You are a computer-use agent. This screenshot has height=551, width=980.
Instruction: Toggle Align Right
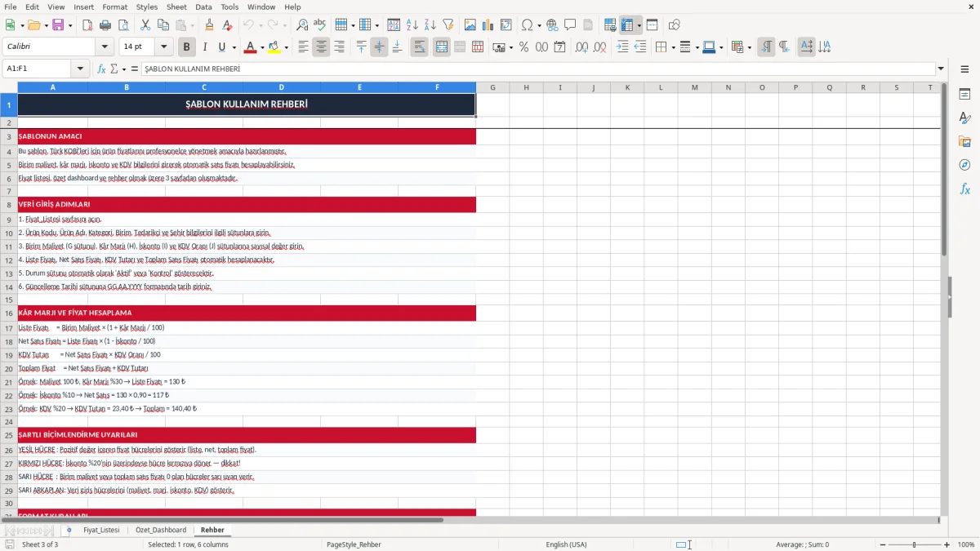(x=339, y=47)
